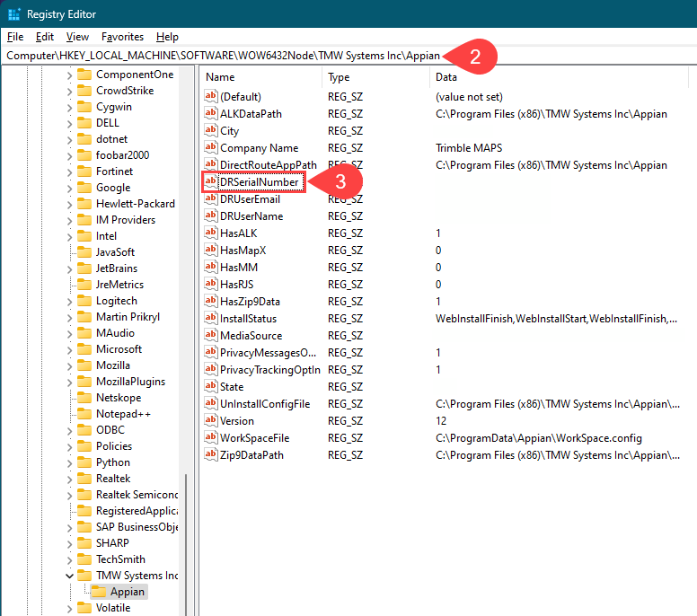Select the ODBC key
The width and height of the screenshot is (697, 616).
(x=110, y=430)
